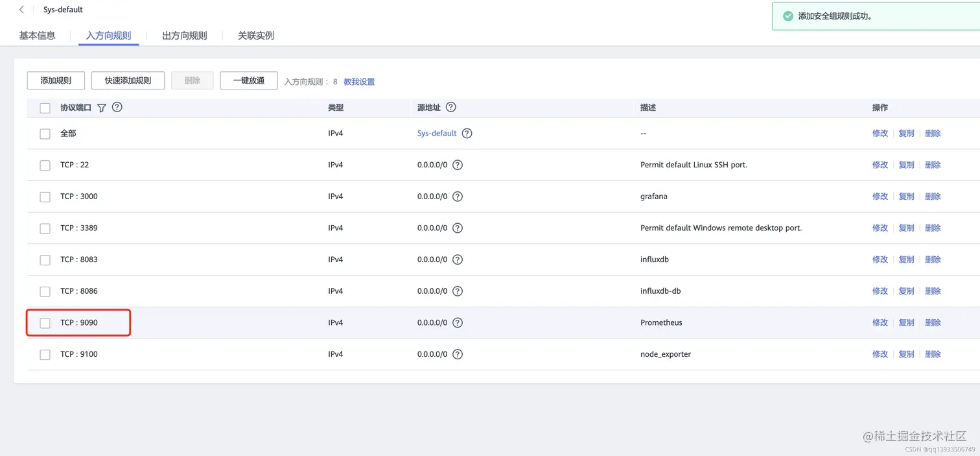Click 删除 for the SSH port rule
The width and height of the screenshot is (980, 456).
[933, 165]
